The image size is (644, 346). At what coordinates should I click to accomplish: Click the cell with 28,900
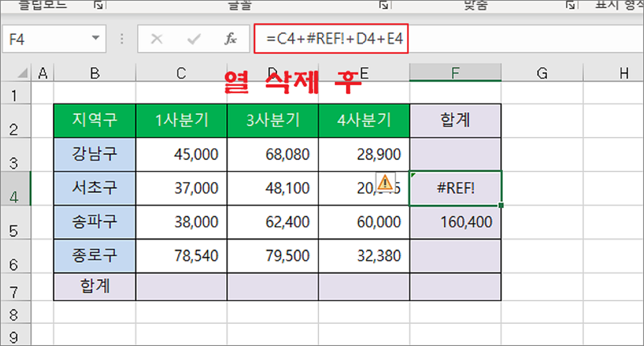point(364,154)
